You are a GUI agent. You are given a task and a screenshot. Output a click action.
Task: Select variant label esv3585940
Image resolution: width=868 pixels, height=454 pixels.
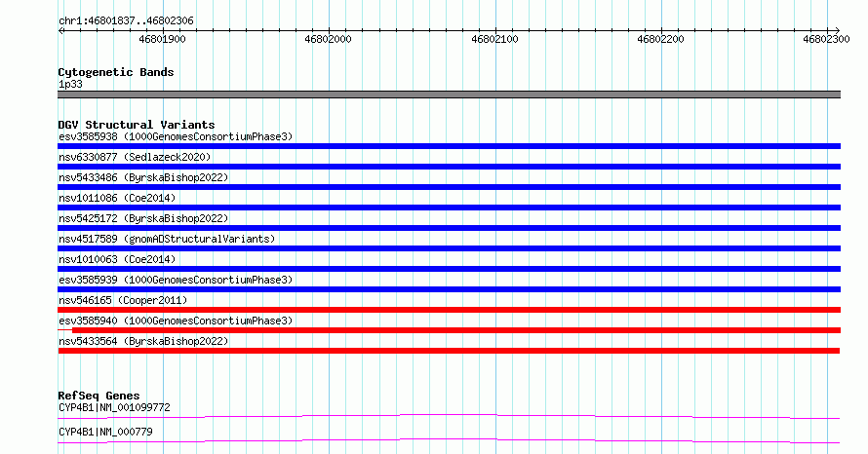tap(176, 321)
